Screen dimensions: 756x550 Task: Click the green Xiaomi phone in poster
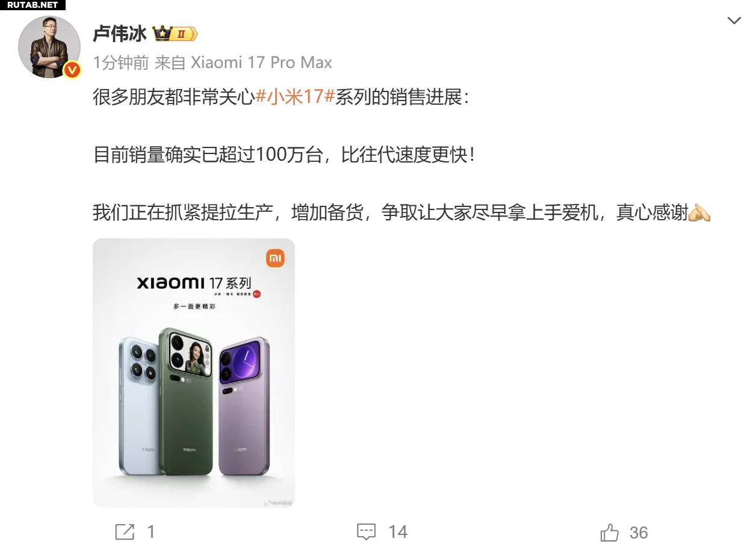pyautogui.click(x=186, y=401)
